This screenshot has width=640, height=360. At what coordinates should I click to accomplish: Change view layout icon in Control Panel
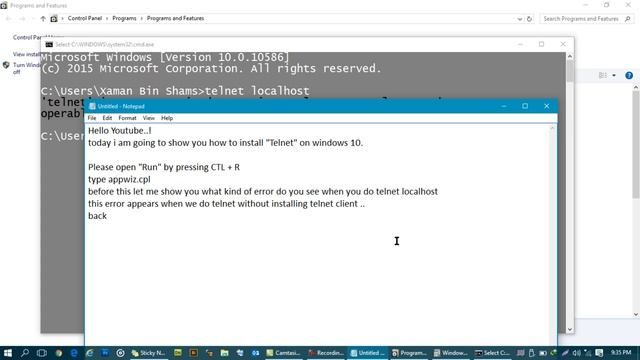pos(602,76)
